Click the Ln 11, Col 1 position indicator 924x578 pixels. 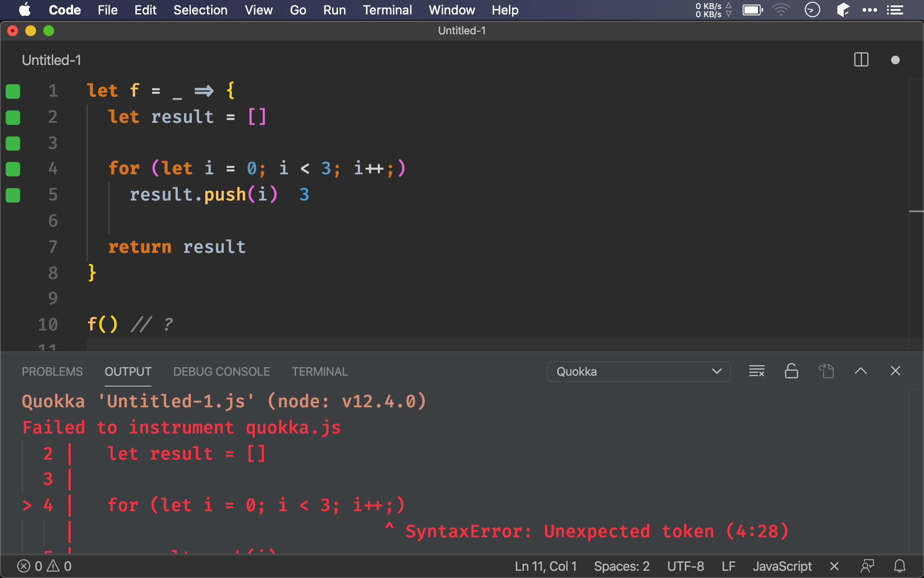coord(545,566)
